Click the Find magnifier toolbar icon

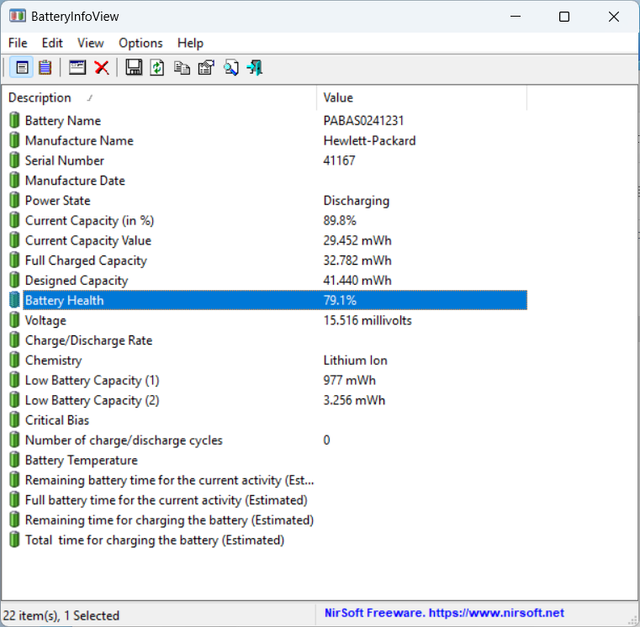(231, 67)
